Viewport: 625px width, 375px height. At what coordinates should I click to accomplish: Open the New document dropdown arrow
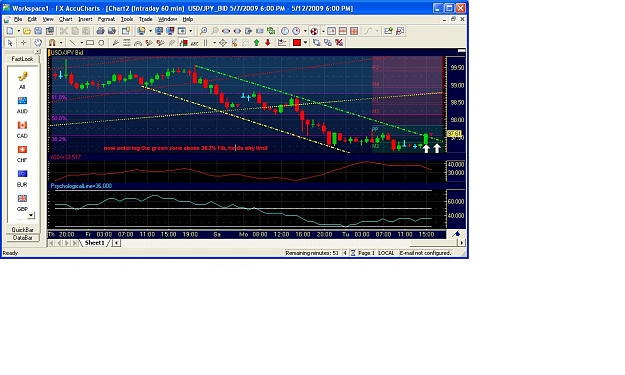coord(18,31)
